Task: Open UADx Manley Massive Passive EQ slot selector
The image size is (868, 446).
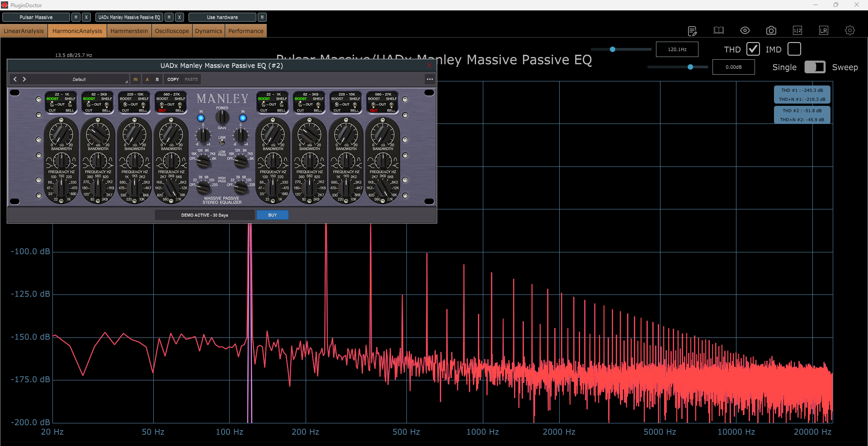Action: coord(129,17)
